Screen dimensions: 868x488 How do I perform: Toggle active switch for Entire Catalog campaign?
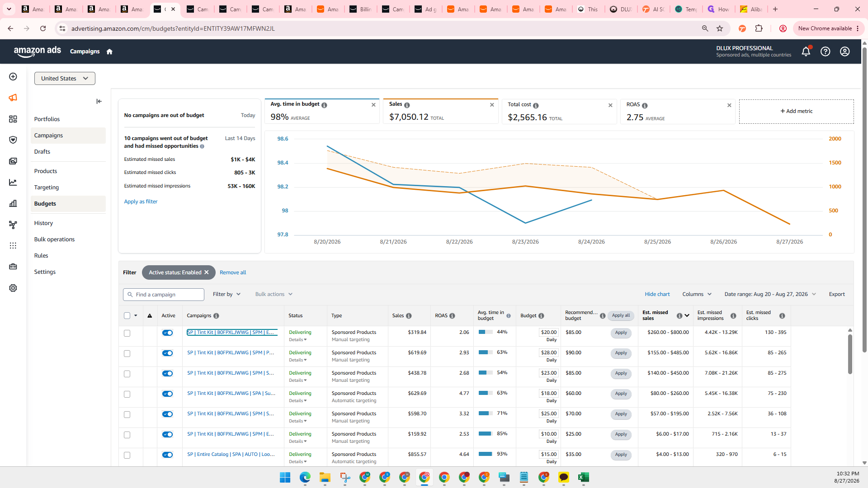[167, 455]
